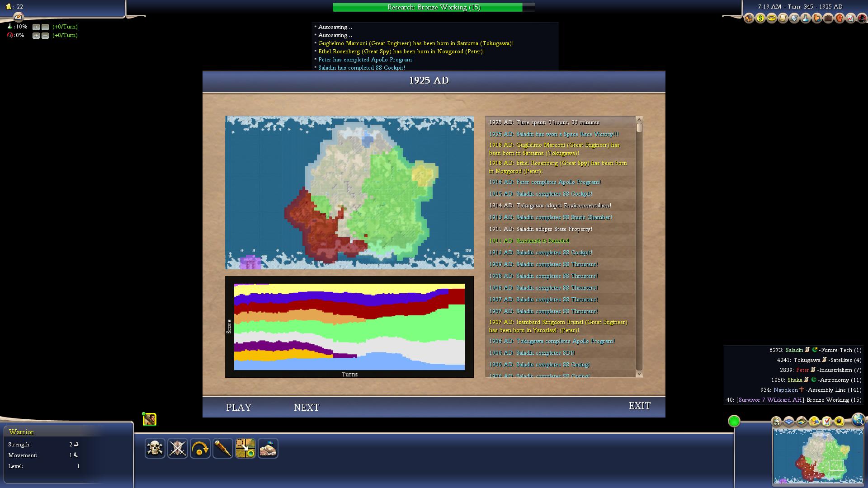Select Napoleon in the scoreboard
The height and width of the screenshot is (488, 868).
(786, 390)
